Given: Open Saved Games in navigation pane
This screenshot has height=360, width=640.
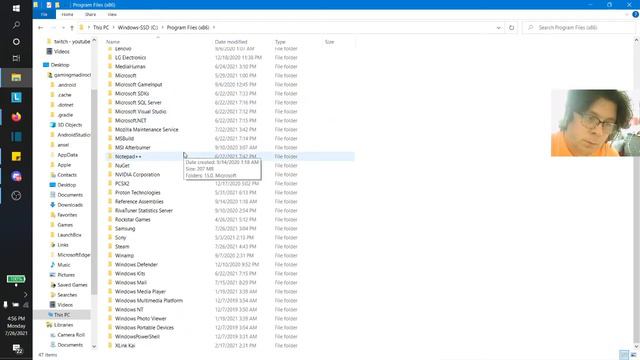Looking at the screenshot, I should [72, 285].
